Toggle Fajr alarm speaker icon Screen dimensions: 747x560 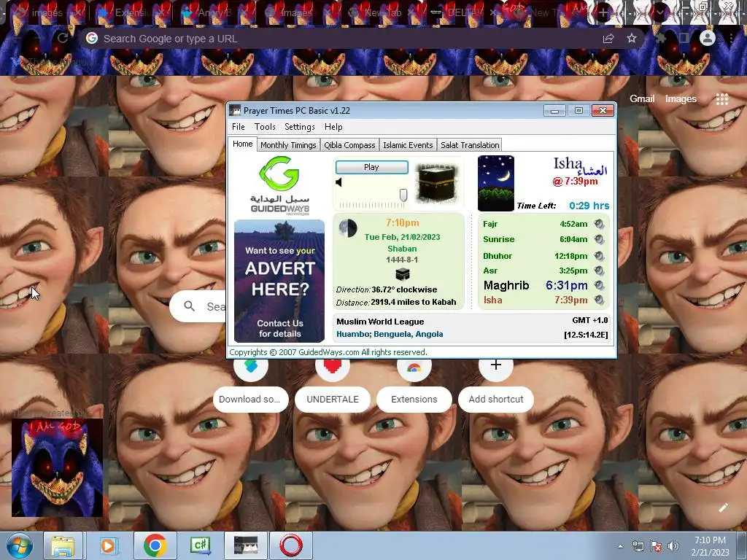pyautogui.click(x=600, y=224)
